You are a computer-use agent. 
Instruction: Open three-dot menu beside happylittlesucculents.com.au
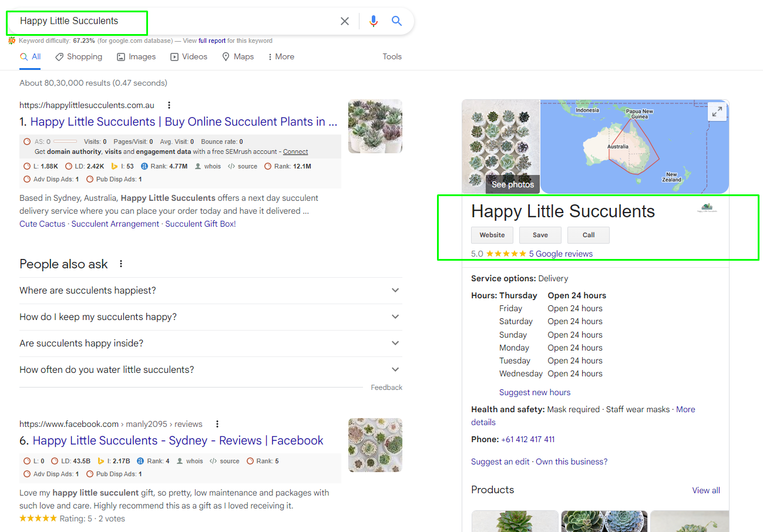tap(169, 105)
